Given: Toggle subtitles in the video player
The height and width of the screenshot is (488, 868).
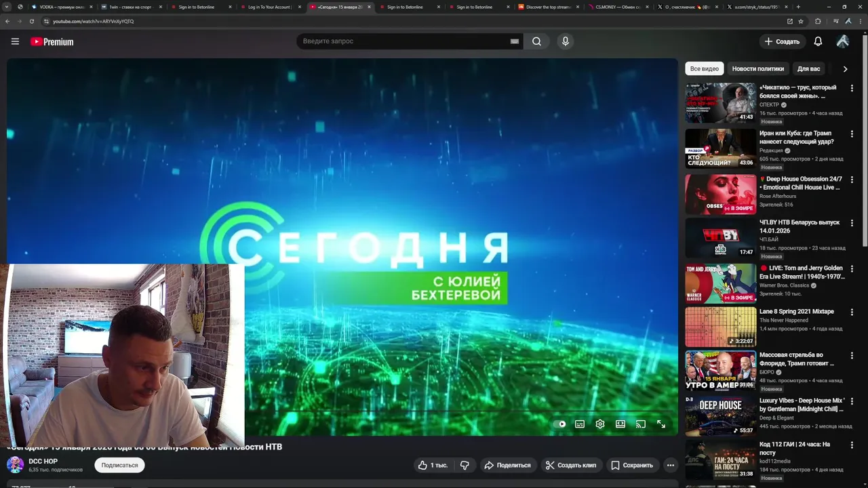Looking at the screenshot, I should (x=580, y=424).
